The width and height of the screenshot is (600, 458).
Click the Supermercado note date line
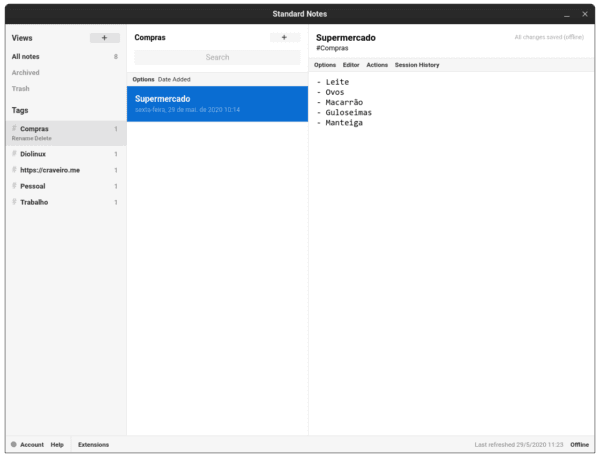(x=188, y=110)
